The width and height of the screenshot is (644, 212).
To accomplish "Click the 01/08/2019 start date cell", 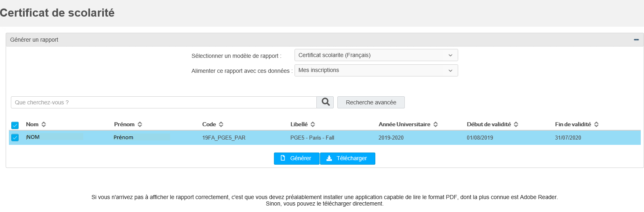I will click(x=480, y=138).
